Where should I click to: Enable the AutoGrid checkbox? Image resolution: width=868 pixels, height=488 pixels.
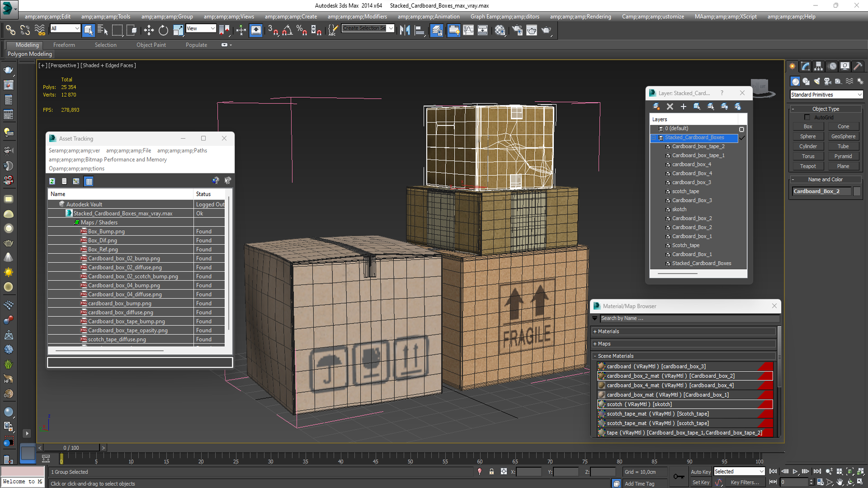point(807,117)
